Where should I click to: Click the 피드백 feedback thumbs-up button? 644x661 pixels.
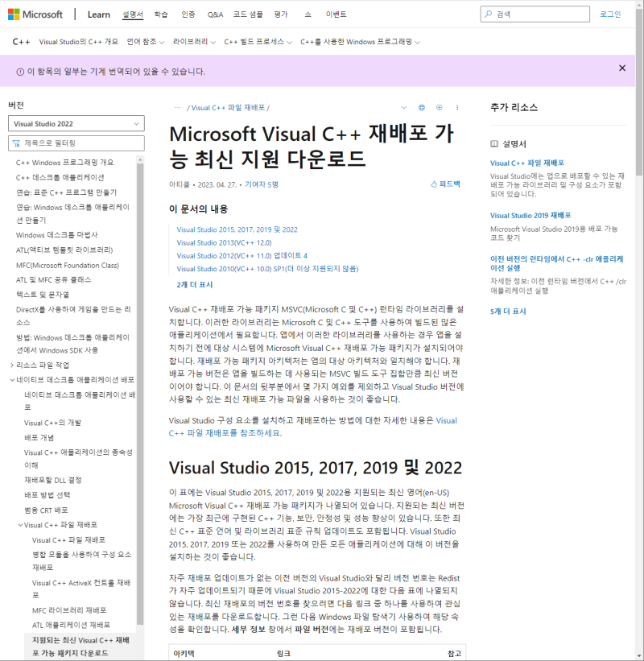tap(445, 184)
